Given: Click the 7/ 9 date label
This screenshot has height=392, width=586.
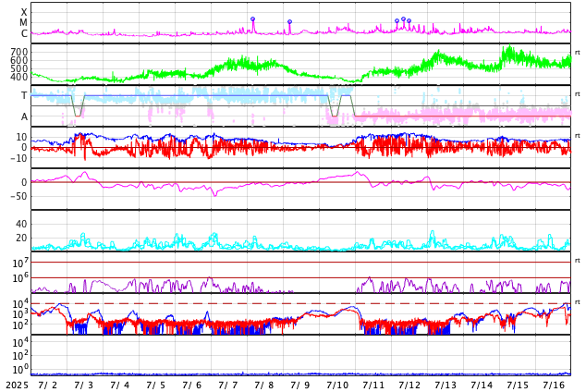Looking at the screenshot, I should (x=299, y=385).
